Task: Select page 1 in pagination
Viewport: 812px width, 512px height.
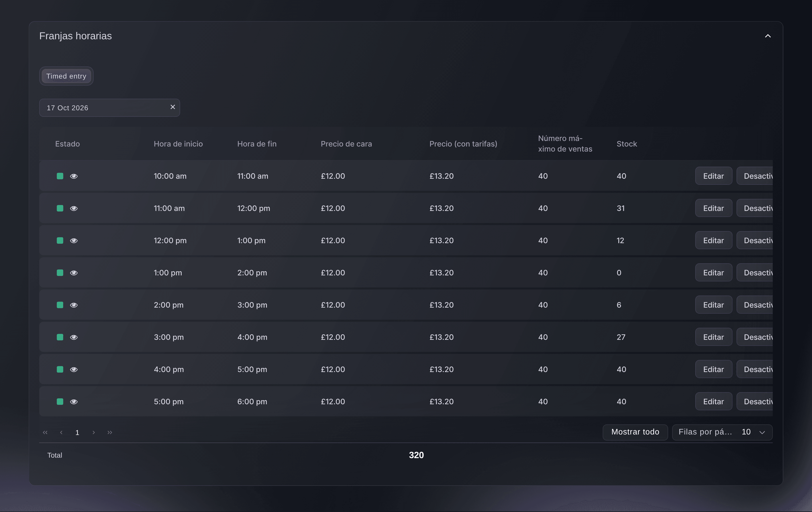Action: 77,433
